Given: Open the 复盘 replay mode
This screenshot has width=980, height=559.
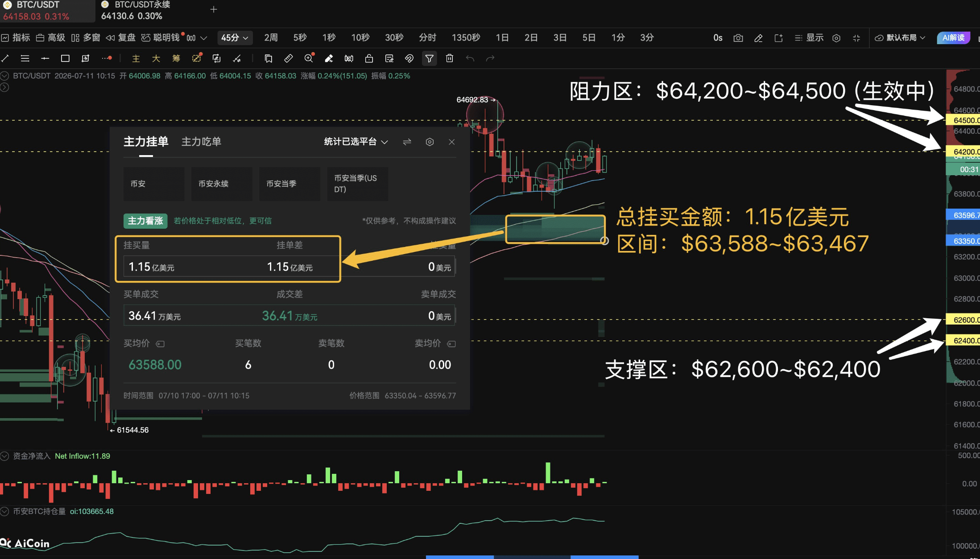Looking at the screenshot, I should (x=120, y=38).
